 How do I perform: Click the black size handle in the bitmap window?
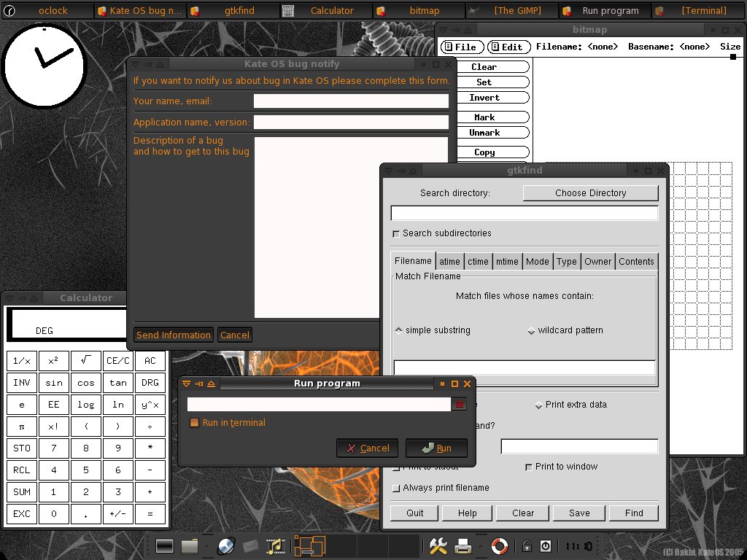(733, 57)
